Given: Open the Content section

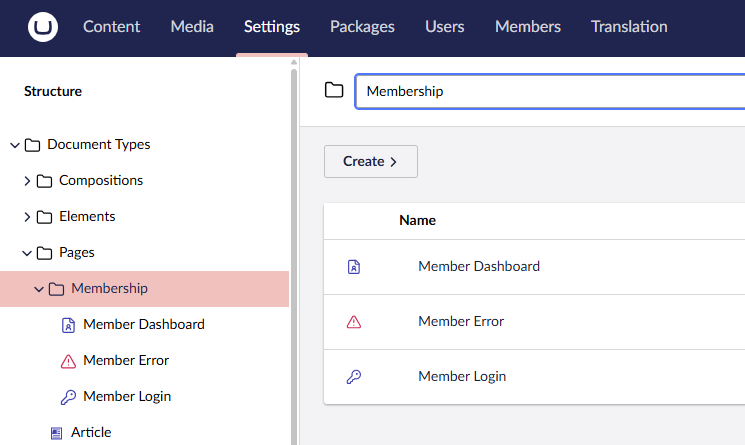Looking at the screenshot, I should coord(111,27).
